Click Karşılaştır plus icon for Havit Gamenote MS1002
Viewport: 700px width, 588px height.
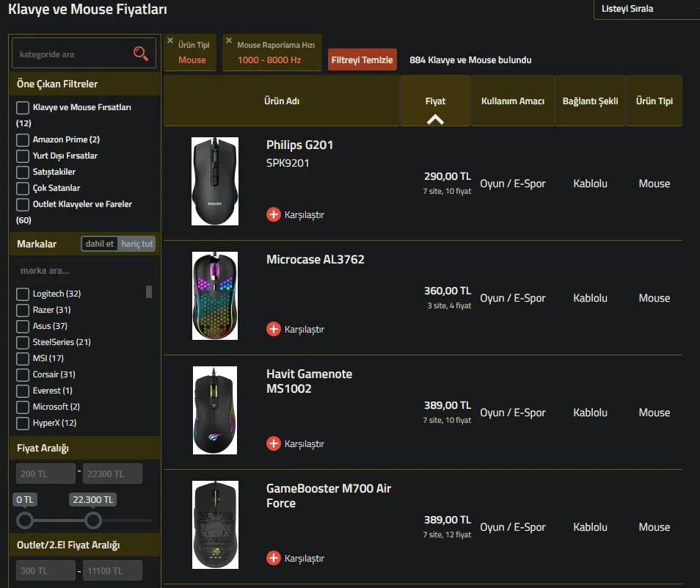click(274, 443)
